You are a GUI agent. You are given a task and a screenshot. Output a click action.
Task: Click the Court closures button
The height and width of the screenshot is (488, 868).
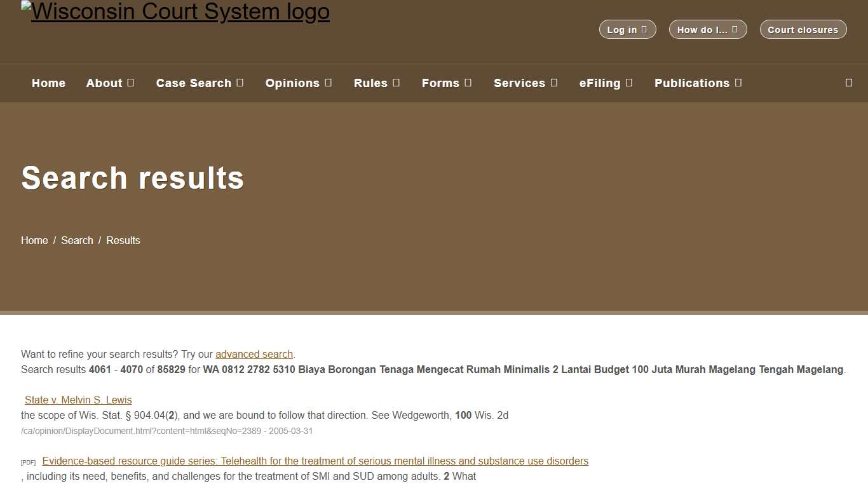803,29
